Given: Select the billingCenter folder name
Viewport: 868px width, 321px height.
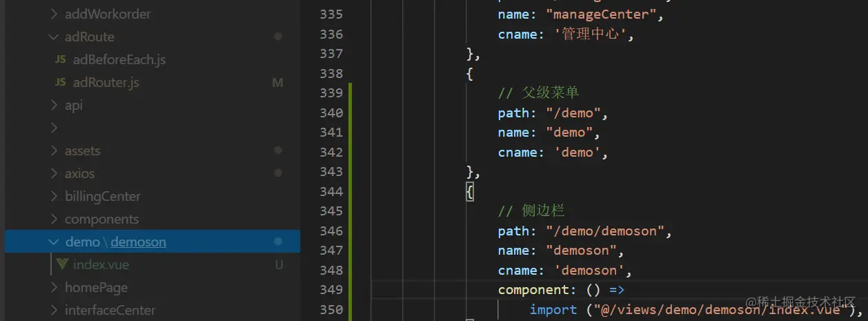Looking at the screenshot, I should pyautogui.click(x=103, y=196).
